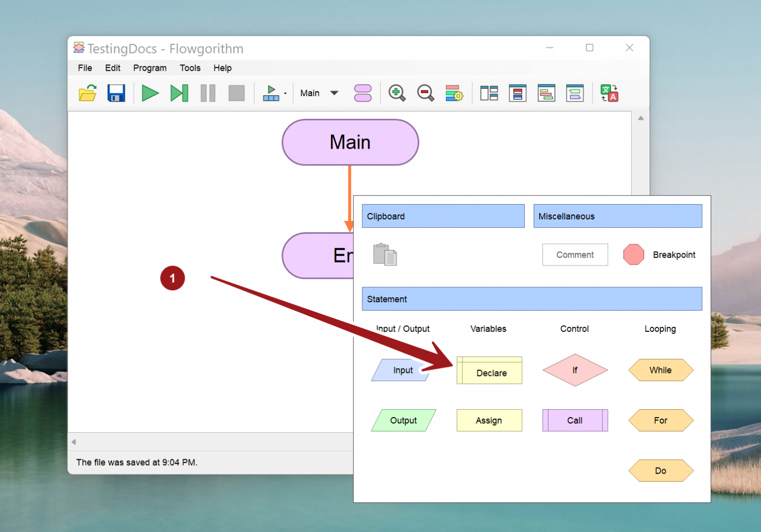The width and height of the screenshot is (761, 532).
Task: Open the code translation icon on the toolbar
Action: tap(609, 93)
